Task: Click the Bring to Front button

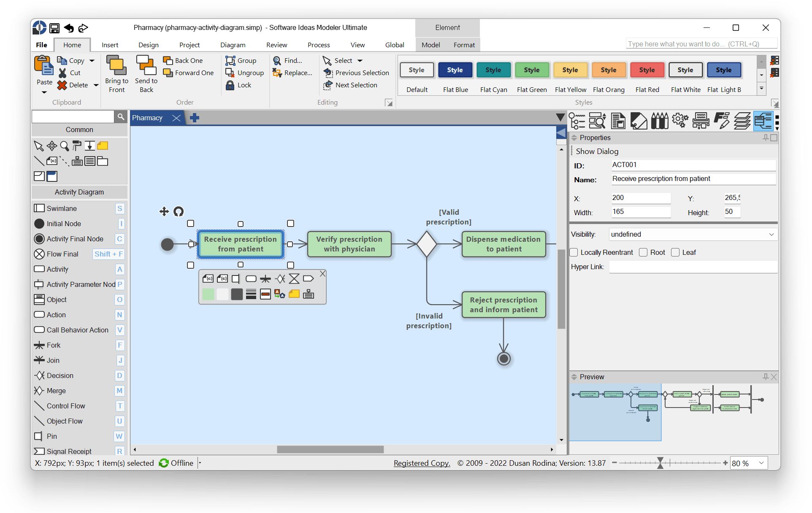Action: click(116, 74)
